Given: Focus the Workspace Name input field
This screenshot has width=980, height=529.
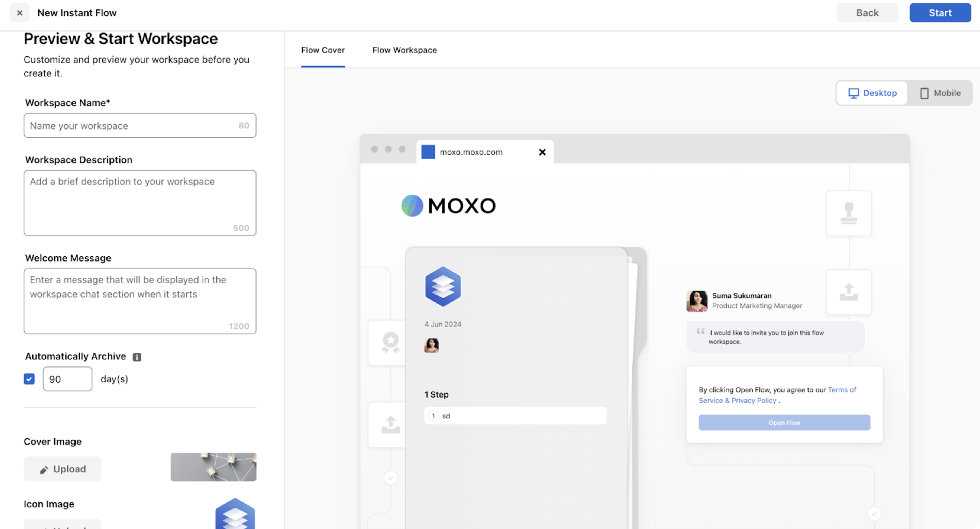Looking at the screenshot, I should tap(140, 125).
